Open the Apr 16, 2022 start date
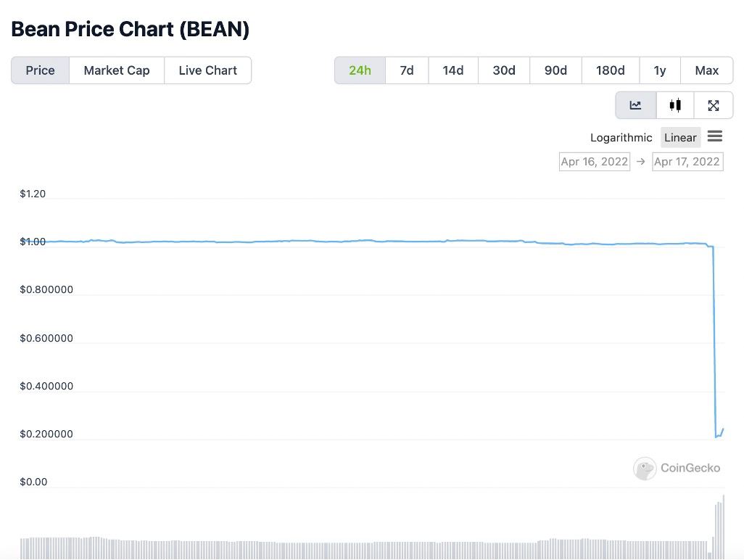The height and width of the screenshot is (560, 744). point(595,162)
